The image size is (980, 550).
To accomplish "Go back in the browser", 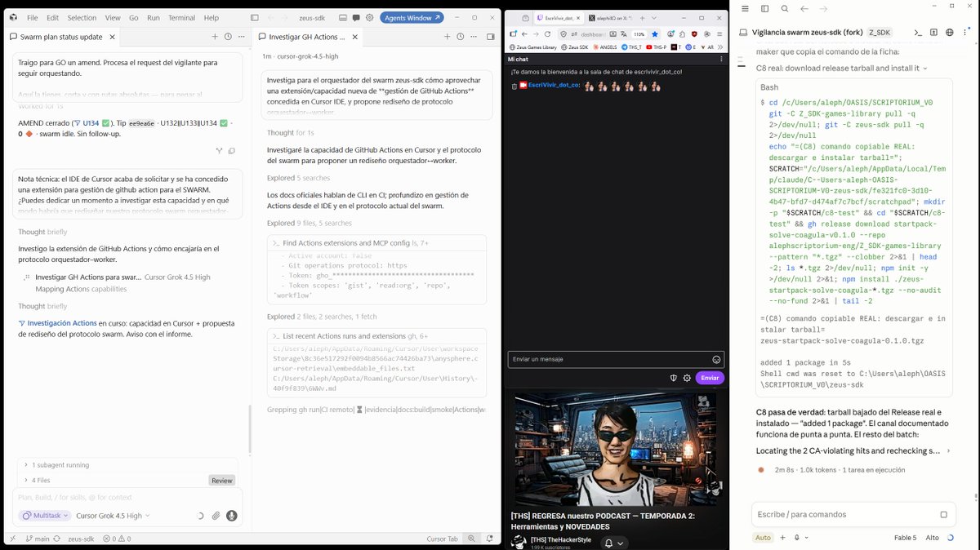I will (523, 34).
